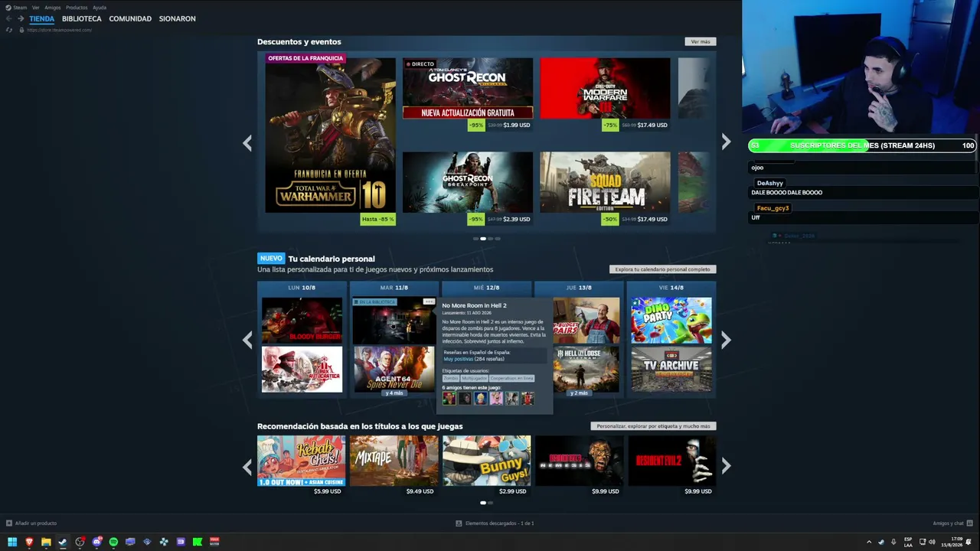The width and height of the screenshot is (980, 551).
Task: Click the Multijugador user tag
Action: 474,378
